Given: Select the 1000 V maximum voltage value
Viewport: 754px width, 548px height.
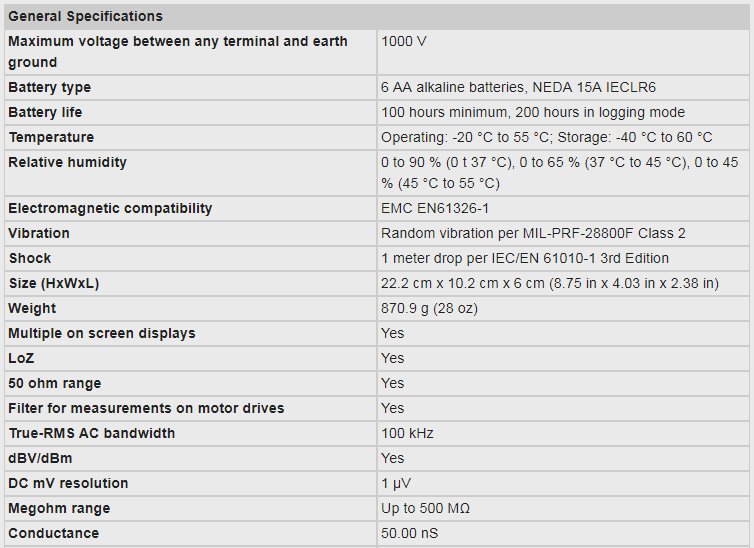Looking at the screenshot, I should click(x=404, y=41).
